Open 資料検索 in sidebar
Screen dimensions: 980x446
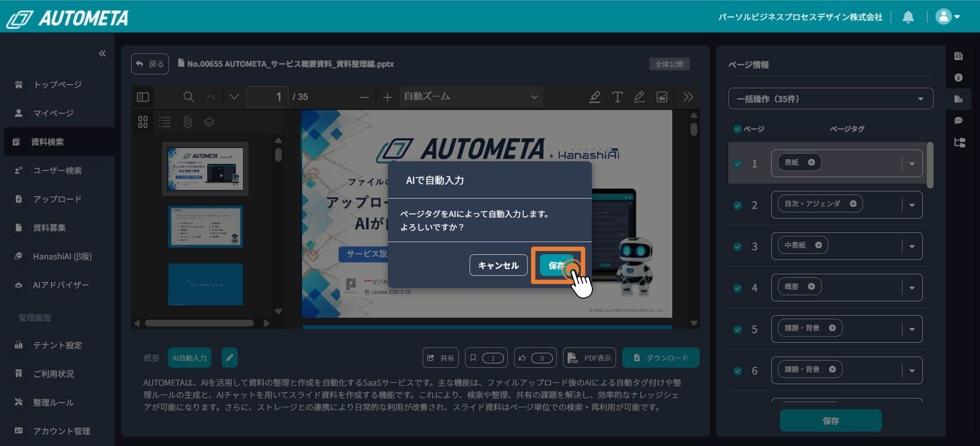(x=59, y=142)
